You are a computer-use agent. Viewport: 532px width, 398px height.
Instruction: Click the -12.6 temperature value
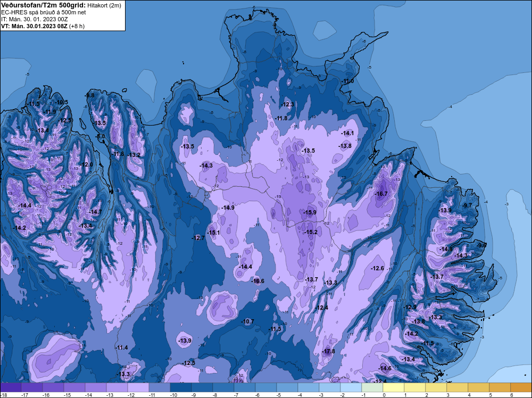pyautogui.click(x=377, y=268)
